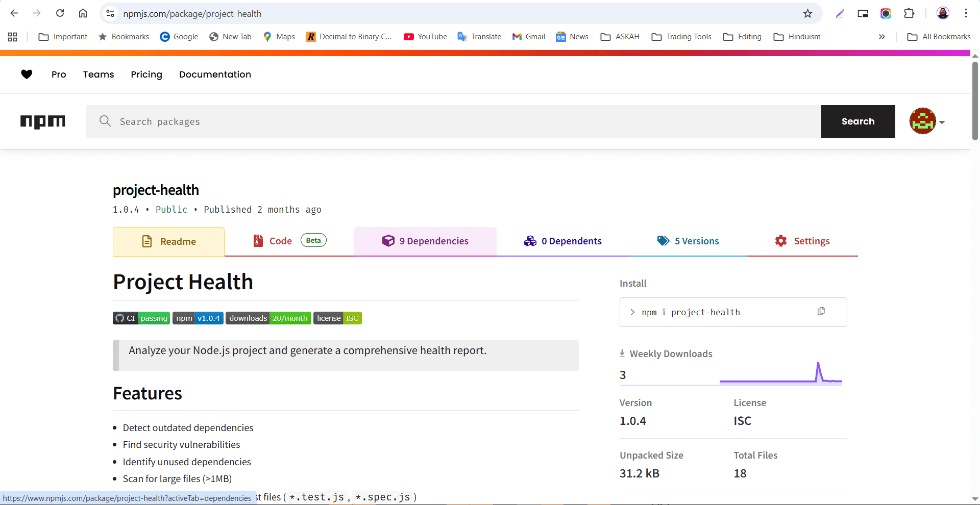Switch to the 9 Dependencies tab
Screen dimensions: 980x505
click(425, 241)
